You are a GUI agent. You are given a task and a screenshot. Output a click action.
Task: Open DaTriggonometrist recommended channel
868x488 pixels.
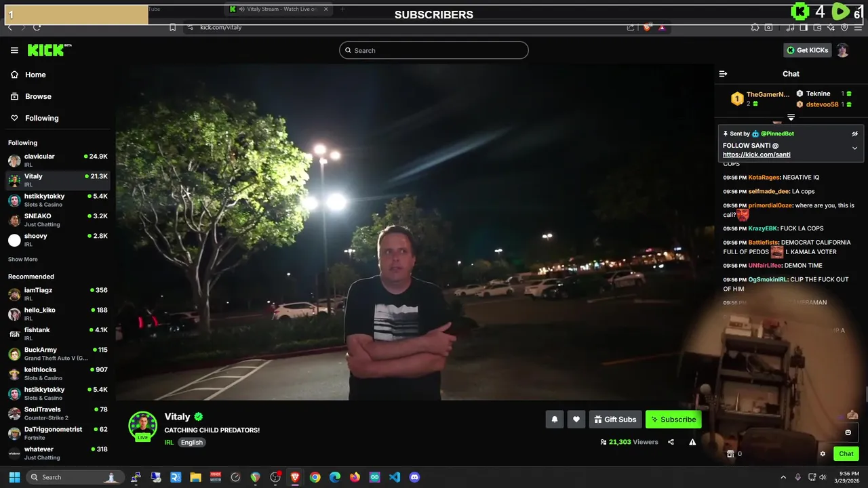coord(58,433)
